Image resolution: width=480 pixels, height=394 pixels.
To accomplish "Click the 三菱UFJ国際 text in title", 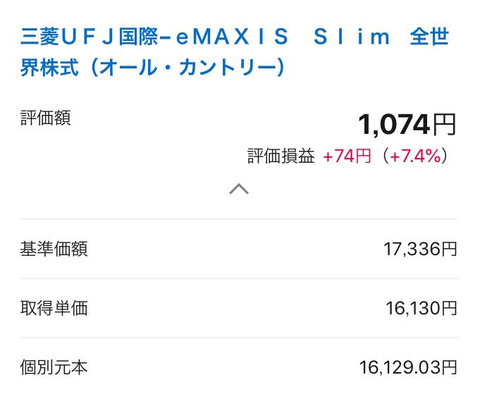I will [89, 36].
